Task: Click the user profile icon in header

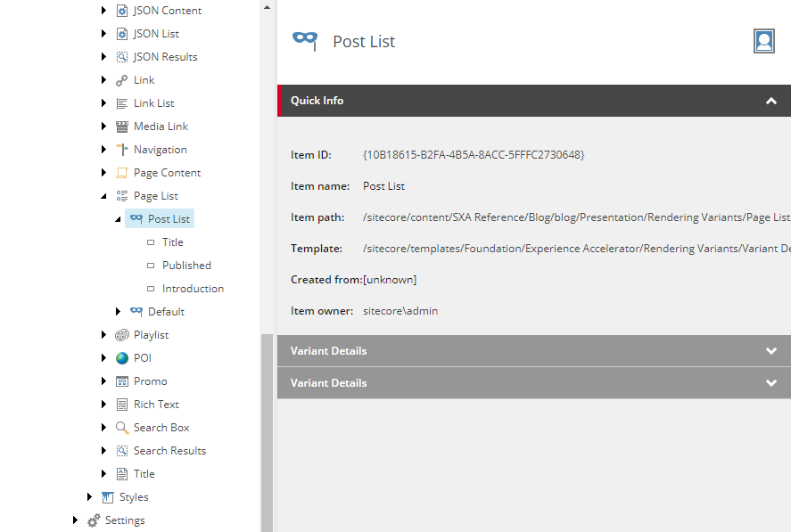Action: (763, 41)
